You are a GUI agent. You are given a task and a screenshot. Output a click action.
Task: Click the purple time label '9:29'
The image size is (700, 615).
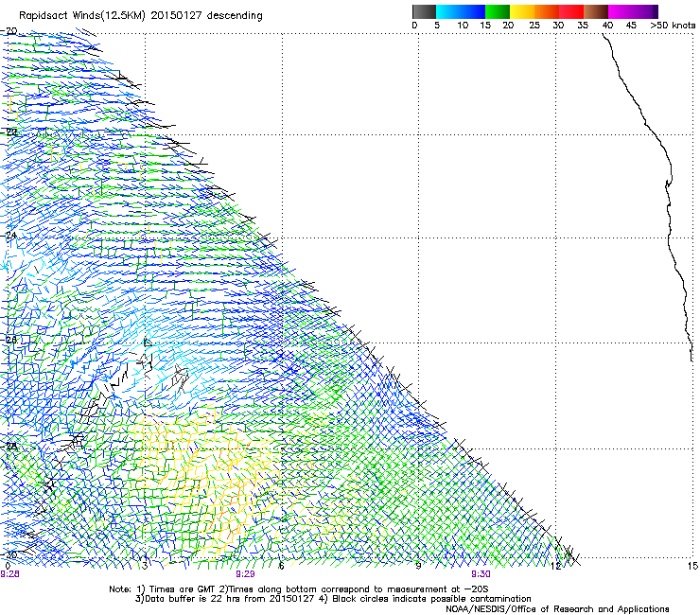pos(246,574)
